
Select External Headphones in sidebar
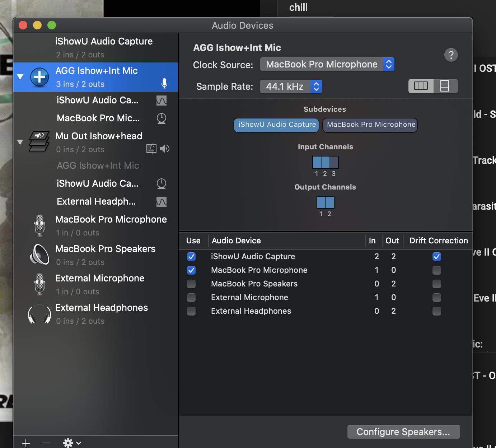click(95, 314)
